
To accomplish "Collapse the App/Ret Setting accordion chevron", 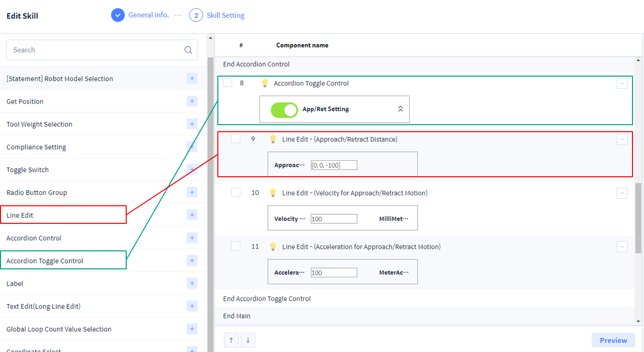I will point(400,109).
